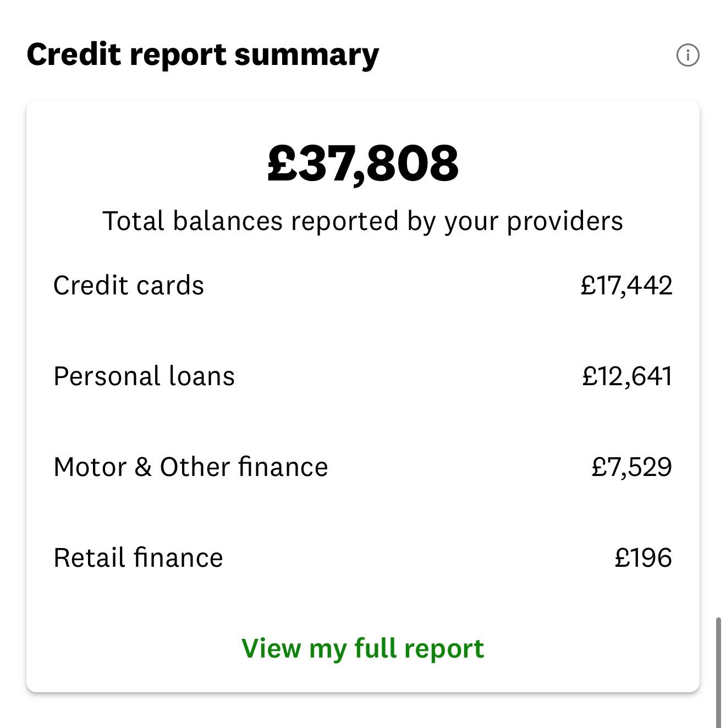The image size is (726, 728).
Task: Tap the Retail finance label
Action: [138, 558]
